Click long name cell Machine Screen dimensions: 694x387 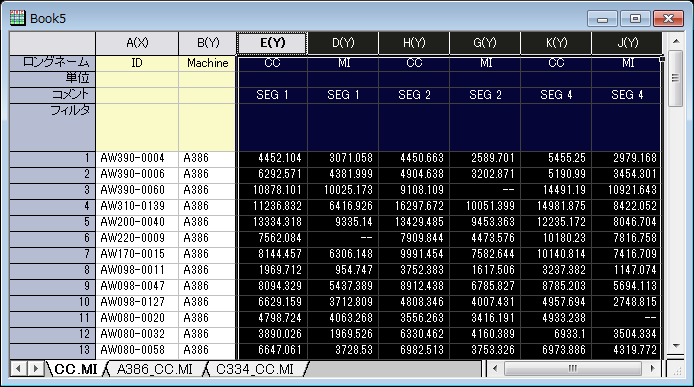(208, 63)
